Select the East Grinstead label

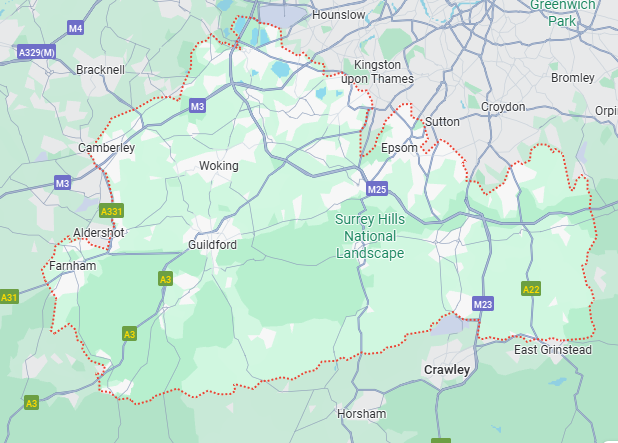click(553, 350)
